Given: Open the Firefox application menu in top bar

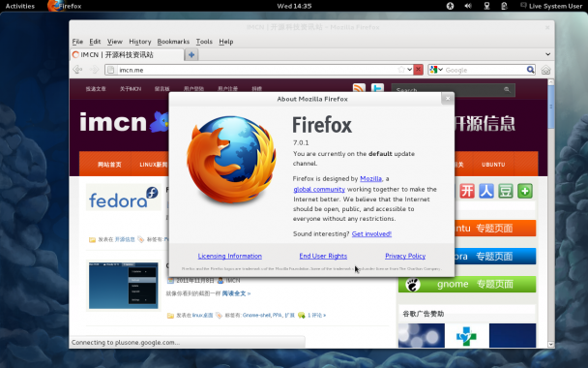Looking at the screenshot, I should click(65, 6).
